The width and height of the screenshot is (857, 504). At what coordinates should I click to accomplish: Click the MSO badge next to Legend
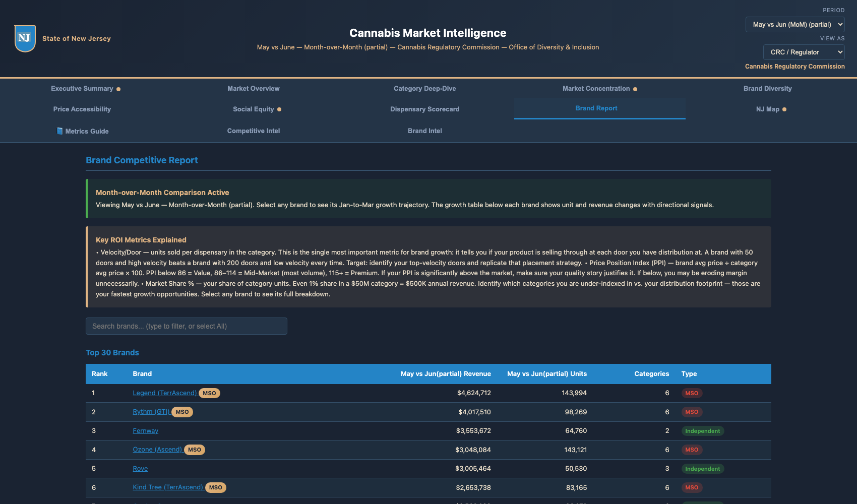coord(209,393)
